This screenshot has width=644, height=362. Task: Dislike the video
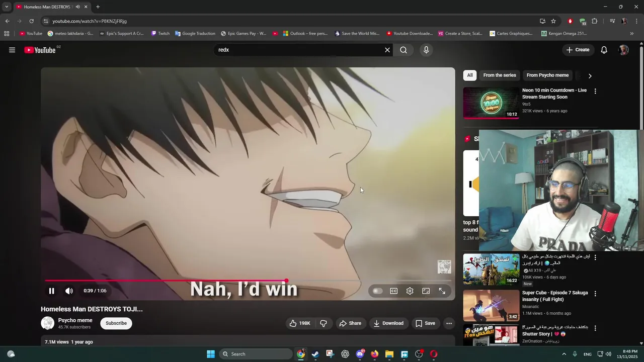point(324,323)
